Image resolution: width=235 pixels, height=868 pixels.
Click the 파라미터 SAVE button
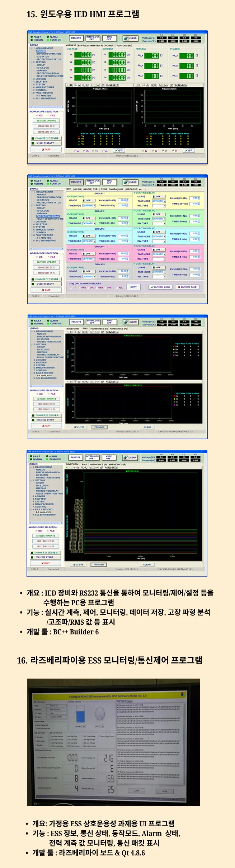[x=188, y=287]
